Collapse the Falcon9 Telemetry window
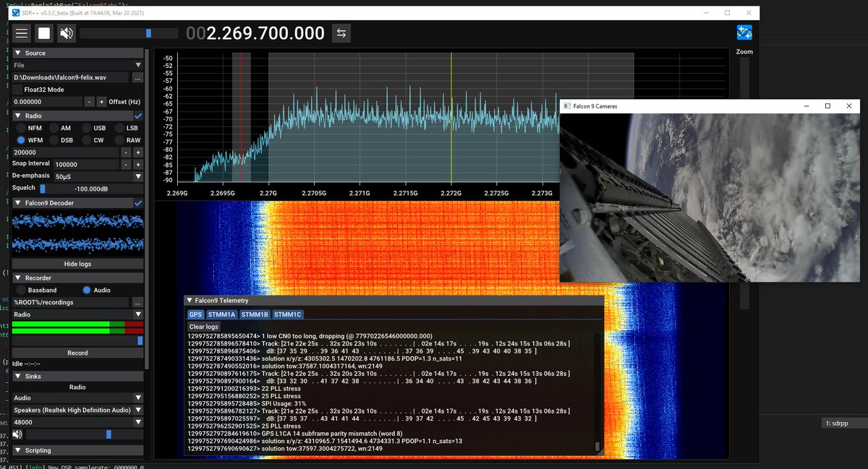868x469 pixels. (x=190, y=300)
